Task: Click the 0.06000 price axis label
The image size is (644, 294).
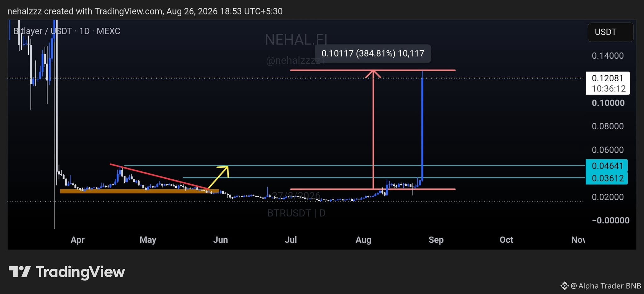Action: (608, 150)
